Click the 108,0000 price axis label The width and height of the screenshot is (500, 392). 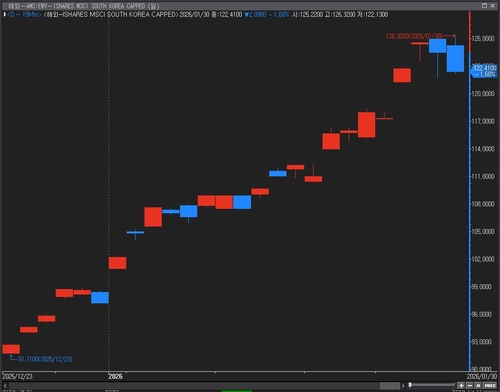coord(483,204)
